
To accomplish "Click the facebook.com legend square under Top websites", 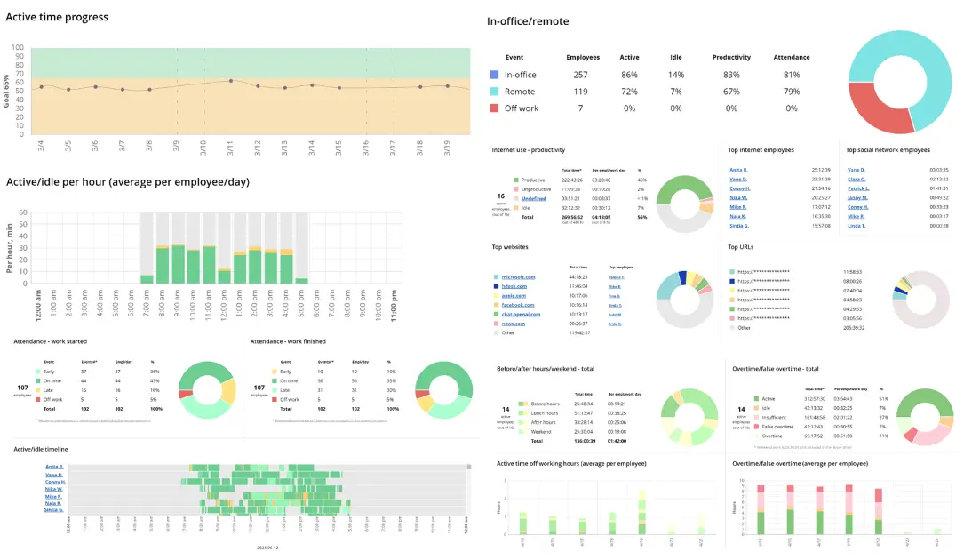I will 496,305.
